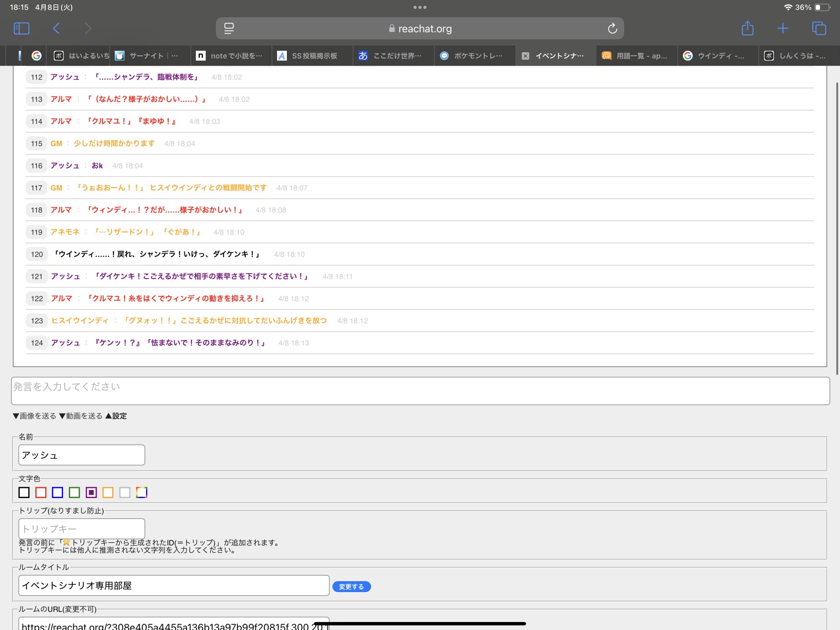This screenshot has height=630, width=840.
Task: Go back with the back arrow
Action: 56,29
